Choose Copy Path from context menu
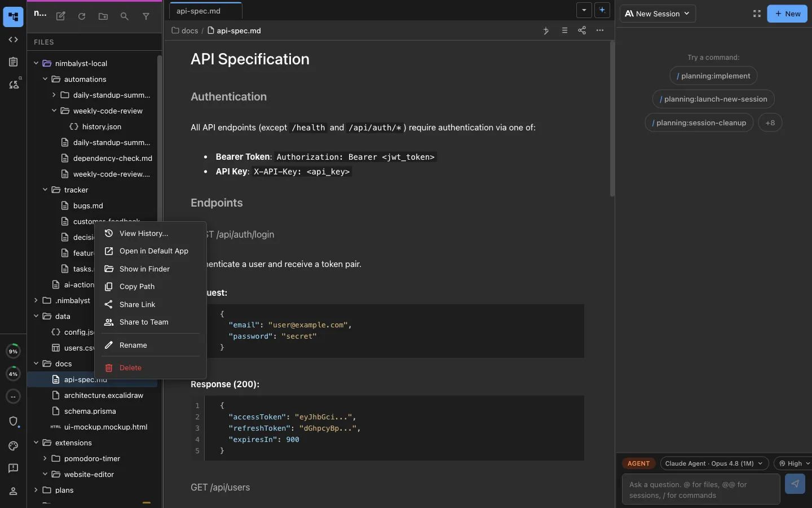812x508 pixels. coord(151,286)
